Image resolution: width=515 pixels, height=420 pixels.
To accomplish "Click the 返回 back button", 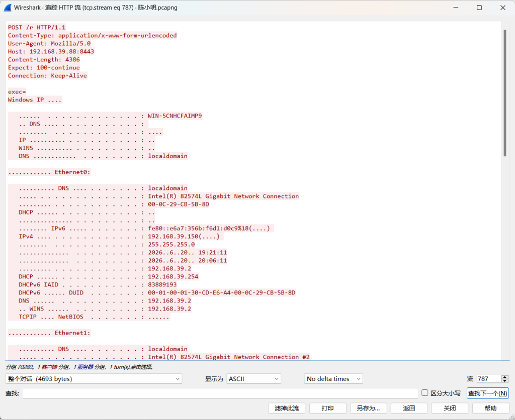I will pos(409,408).
